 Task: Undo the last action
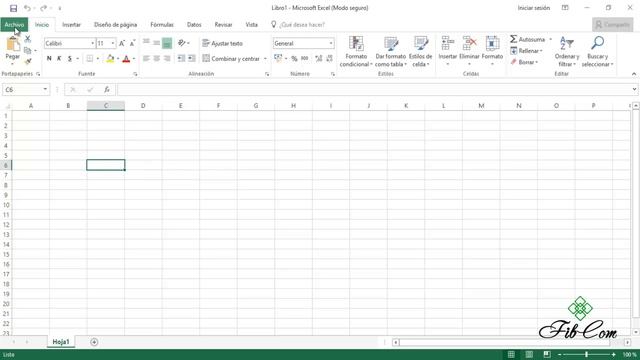coord(27,8)
